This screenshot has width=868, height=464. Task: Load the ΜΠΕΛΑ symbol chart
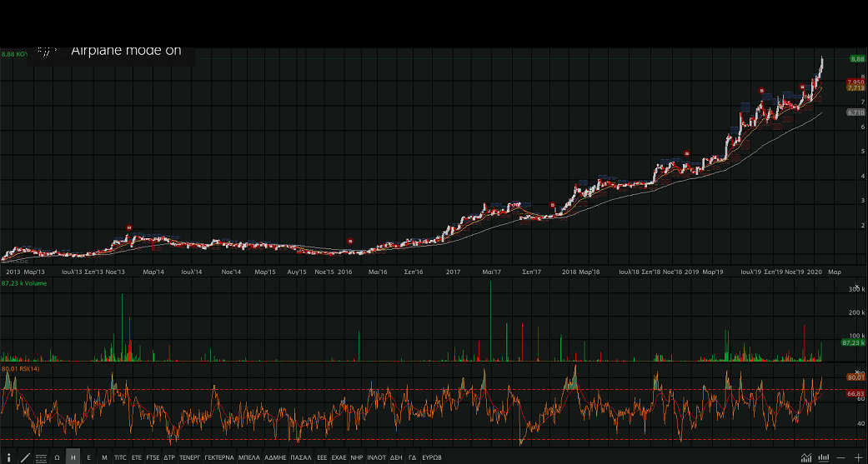[x=248, y=457]
